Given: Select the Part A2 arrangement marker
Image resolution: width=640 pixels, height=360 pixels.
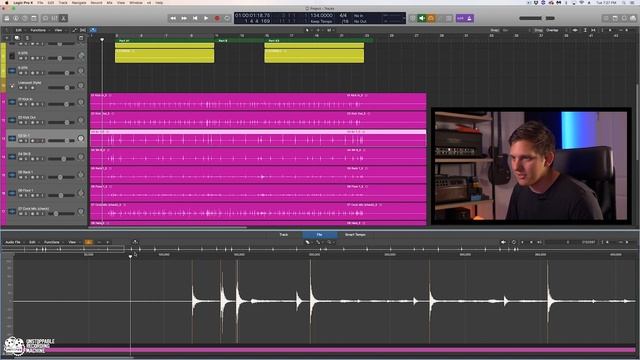Looking at the screenshot, I should click(x=318, y=41).
